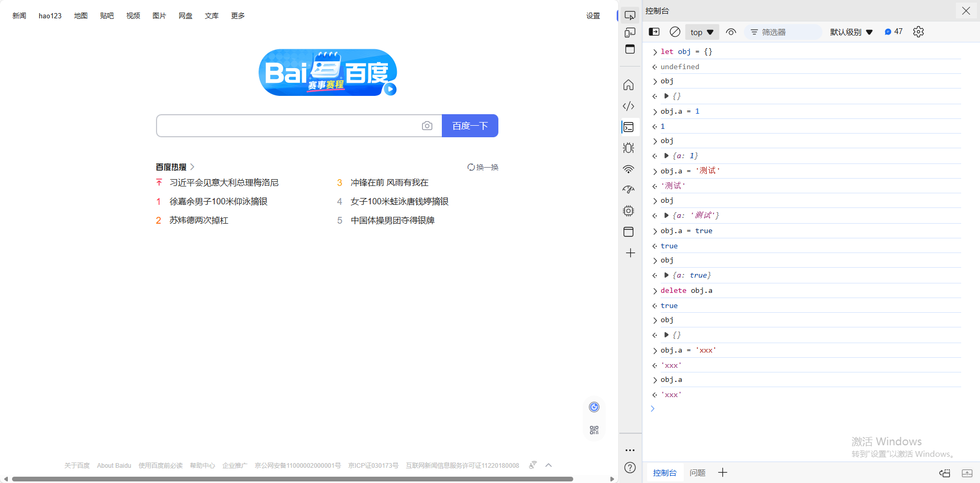Open console settings gear icon
This screenshot has width=980, height=483.
tap(918, 32)
